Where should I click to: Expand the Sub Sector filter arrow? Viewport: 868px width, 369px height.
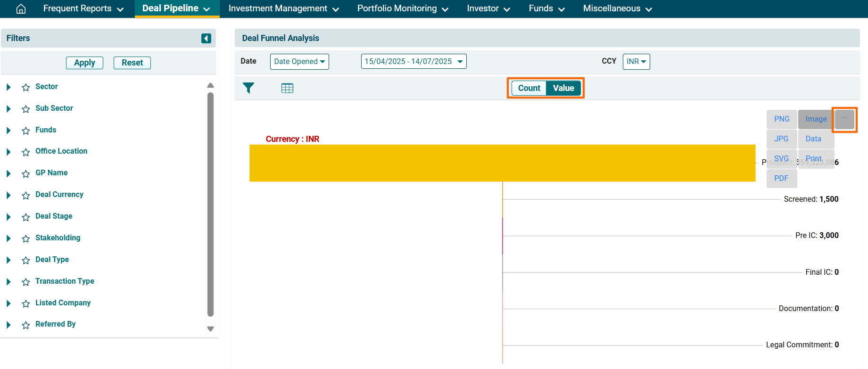(8, 109)
